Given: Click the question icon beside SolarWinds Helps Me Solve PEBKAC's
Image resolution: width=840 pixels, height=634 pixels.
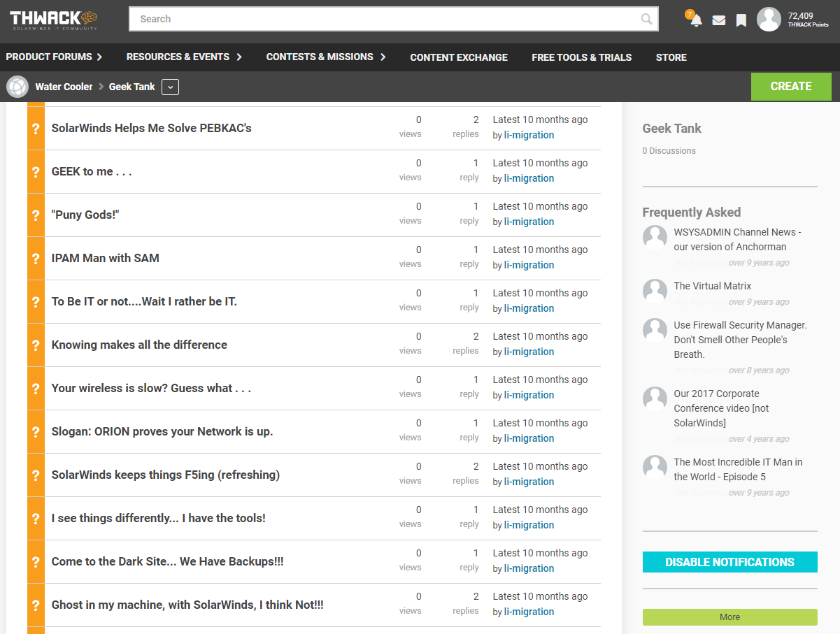Looking at the screenshot, I should click(36, 129).
